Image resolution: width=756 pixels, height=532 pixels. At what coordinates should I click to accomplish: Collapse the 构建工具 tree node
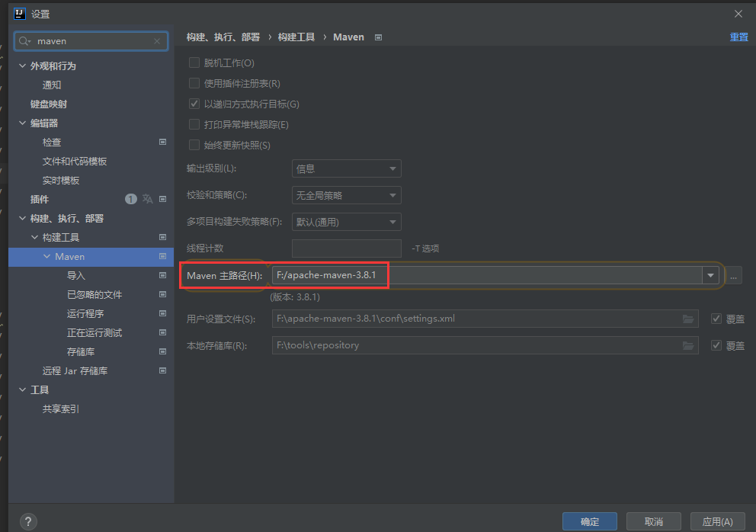click(35, 237)
